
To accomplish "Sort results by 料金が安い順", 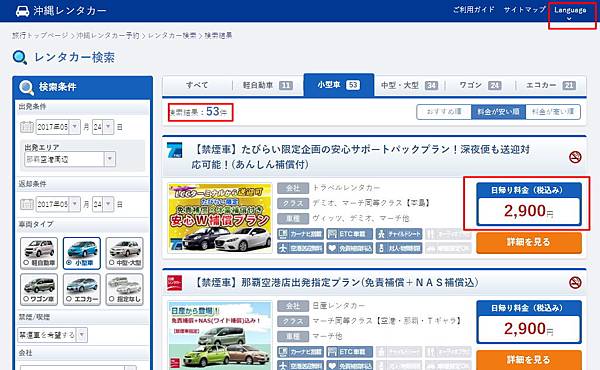I will coord(498,112).
